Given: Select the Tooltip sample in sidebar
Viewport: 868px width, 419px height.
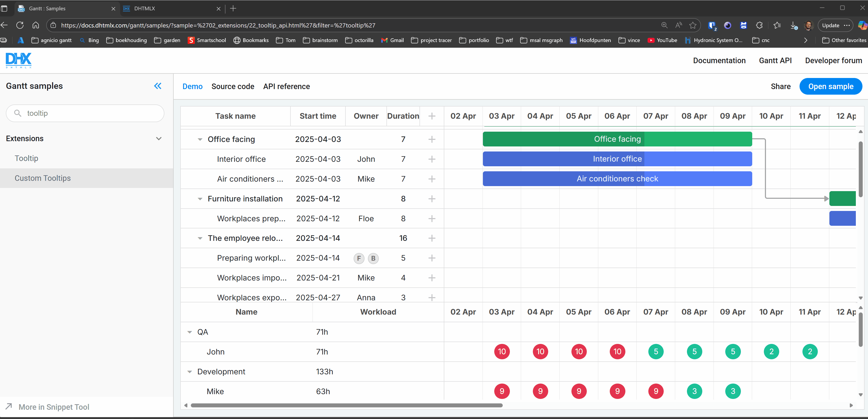Looking at the screenshot, I should [26, 158].
